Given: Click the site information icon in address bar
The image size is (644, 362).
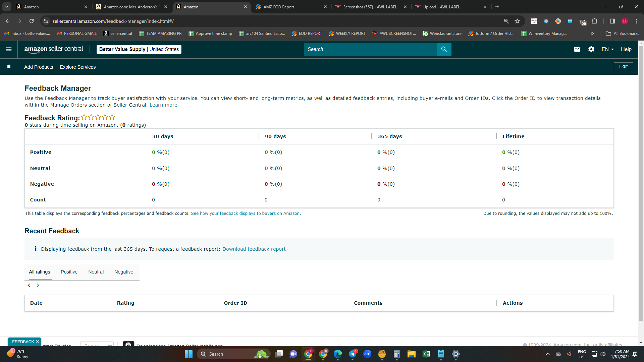Looking at the screenshot, I should click(46, 21).
